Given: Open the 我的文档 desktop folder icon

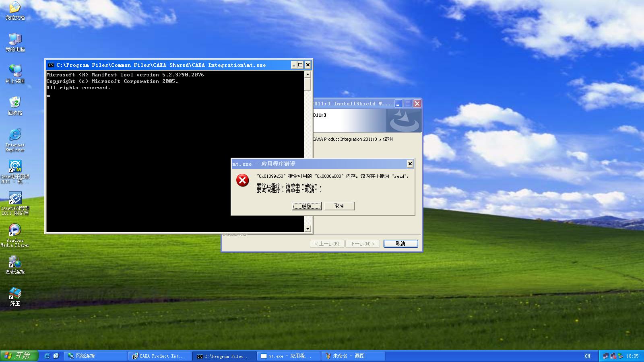Looking at the screenshot, I should pyautogui.click(x=15, y=10).
